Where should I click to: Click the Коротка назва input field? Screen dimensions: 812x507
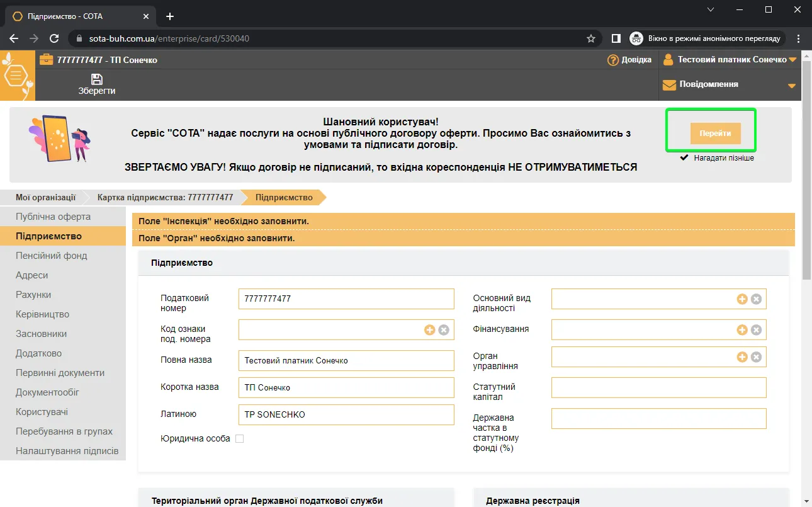click(346, 388)
